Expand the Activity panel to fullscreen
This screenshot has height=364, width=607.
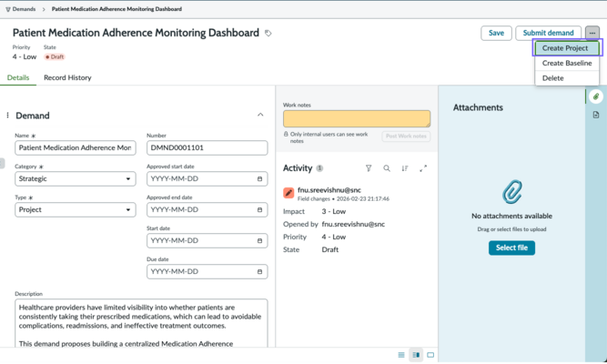(423, 168)
